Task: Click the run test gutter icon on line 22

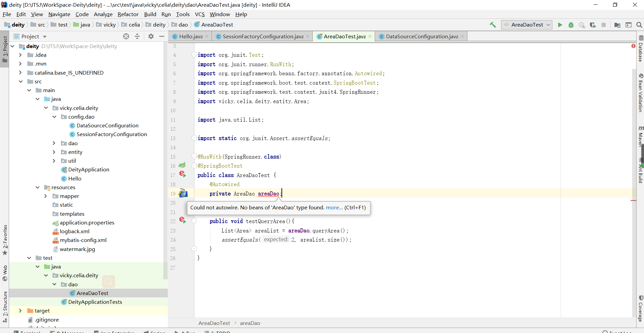Action: pos(183,220)
